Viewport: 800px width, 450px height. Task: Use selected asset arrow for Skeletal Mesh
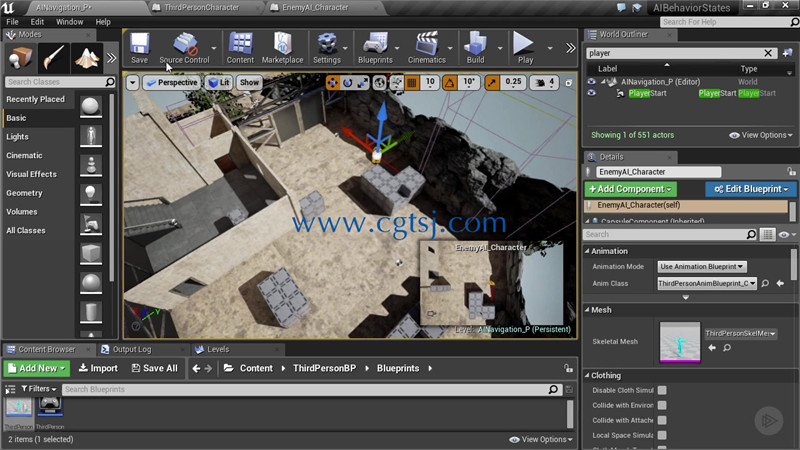coord(712,348)
